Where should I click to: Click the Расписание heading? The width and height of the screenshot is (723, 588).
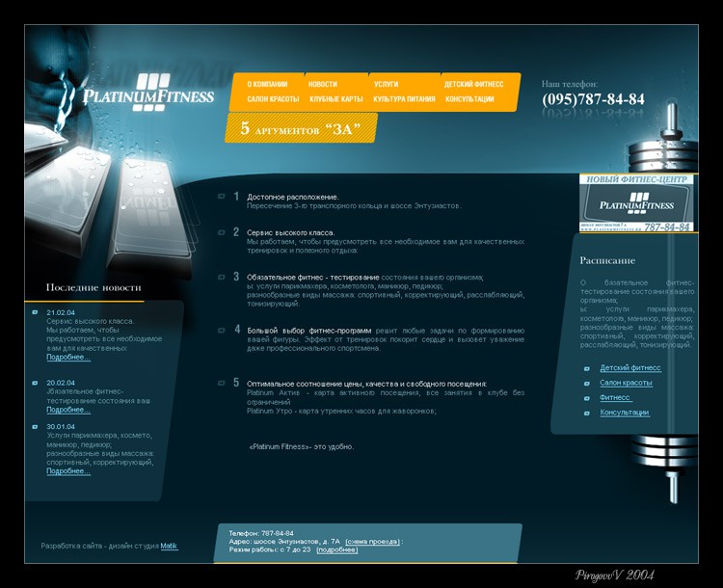(x=607, y=260)
